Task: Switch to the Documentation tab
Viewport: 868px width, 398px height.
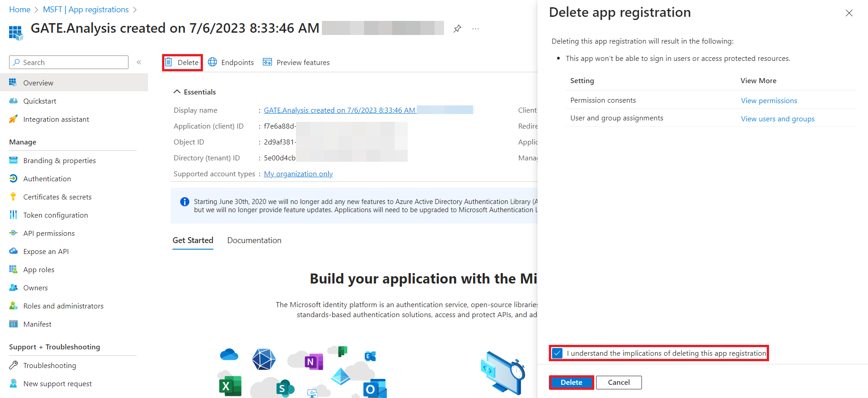Action: click(x=254, y=240)
